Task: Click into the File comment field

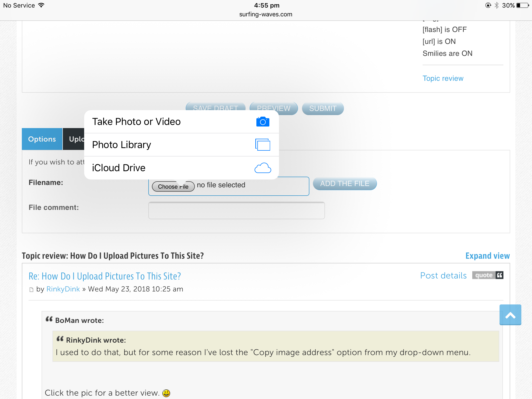Action: click(236, 210)
